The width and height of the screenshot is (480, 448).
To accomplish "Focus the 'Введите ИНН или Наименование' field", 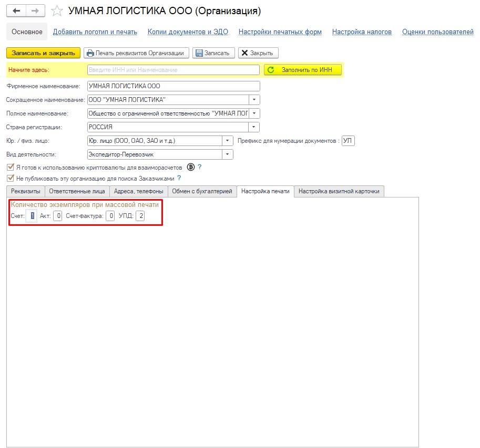I will click(x=173, y=70).
